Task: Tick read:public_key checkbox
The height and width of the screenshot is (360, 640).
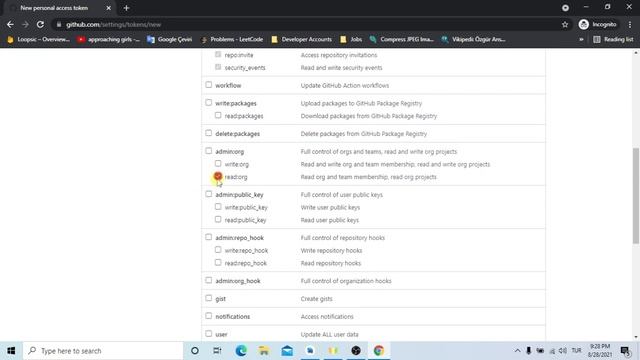Action: pos(218,220)
